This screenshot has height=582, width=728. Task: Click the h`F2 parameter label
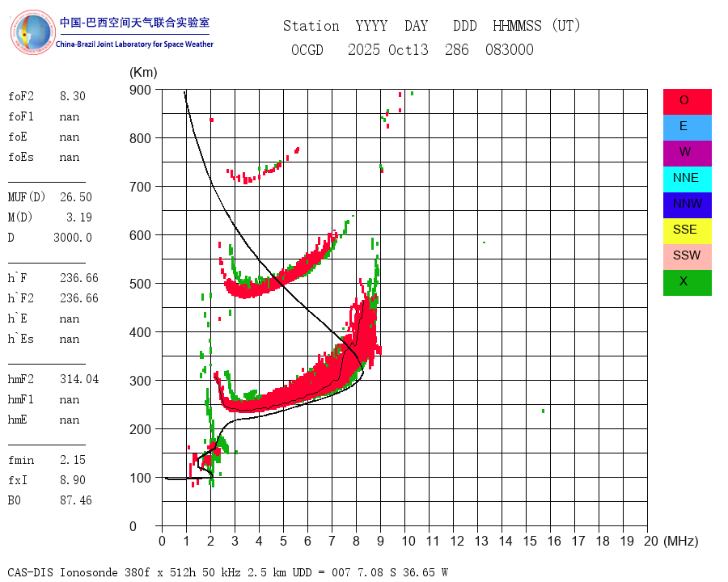[x=21, y=298]
